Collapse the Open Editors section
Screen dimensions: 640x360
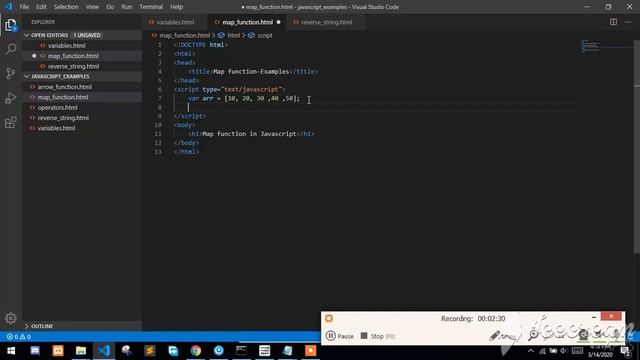[x=82, y=35]
